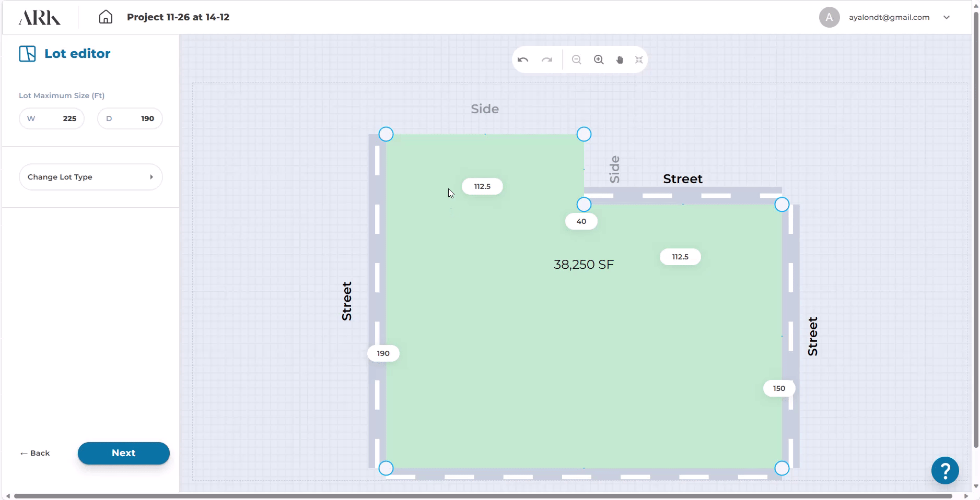Zoom out using the minus magnifier
The image size is (980, 500).
click(x=576, y=60)
